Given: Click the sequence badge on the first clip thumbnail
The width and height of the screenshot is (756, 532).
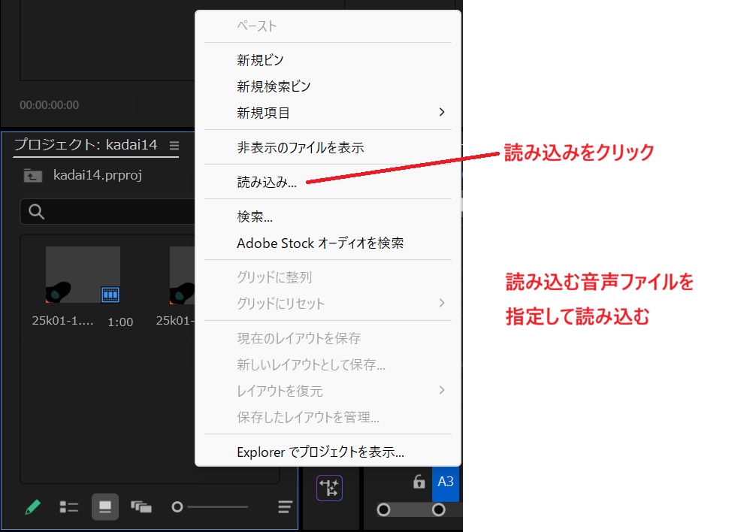Looking at the screenshot, I should [110, 295].
